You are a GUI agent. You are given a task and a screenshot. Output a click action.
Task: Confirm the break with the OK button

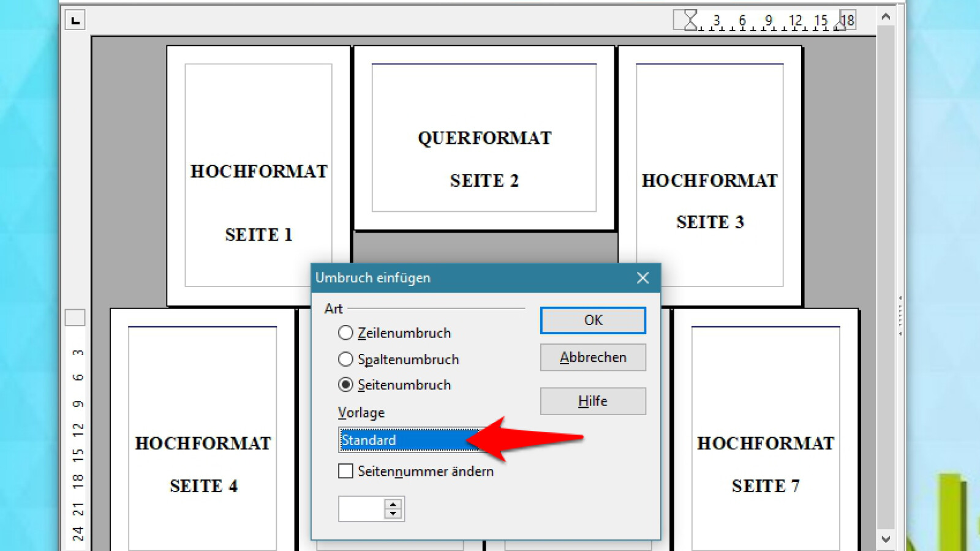tap(592, 320)
